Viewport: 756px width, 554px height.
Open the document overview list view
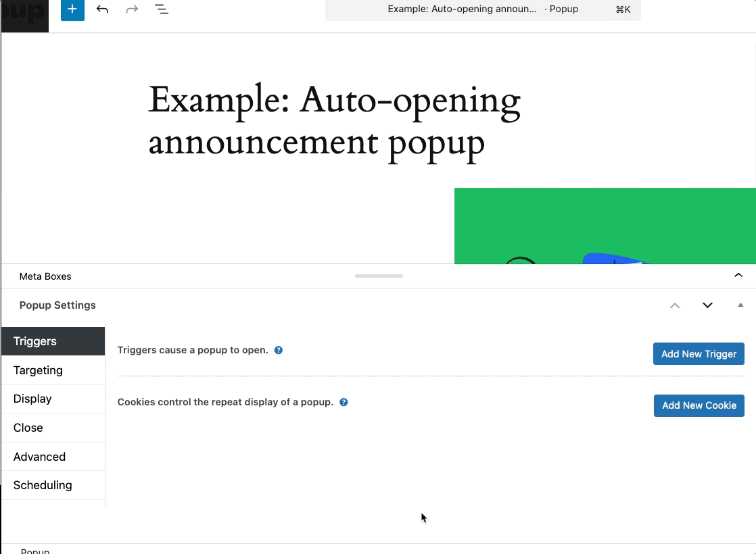point(162,9)
